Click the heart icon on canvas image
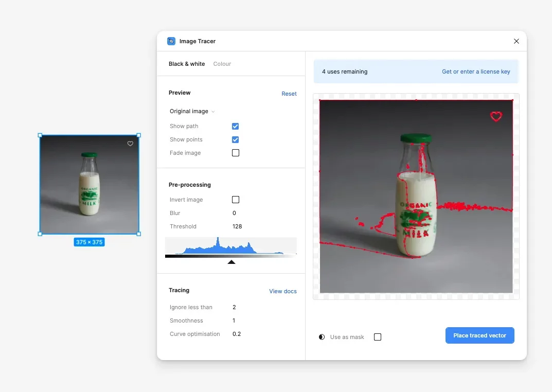The height and width of the screenshot is (392, 552). click(130, 144)
